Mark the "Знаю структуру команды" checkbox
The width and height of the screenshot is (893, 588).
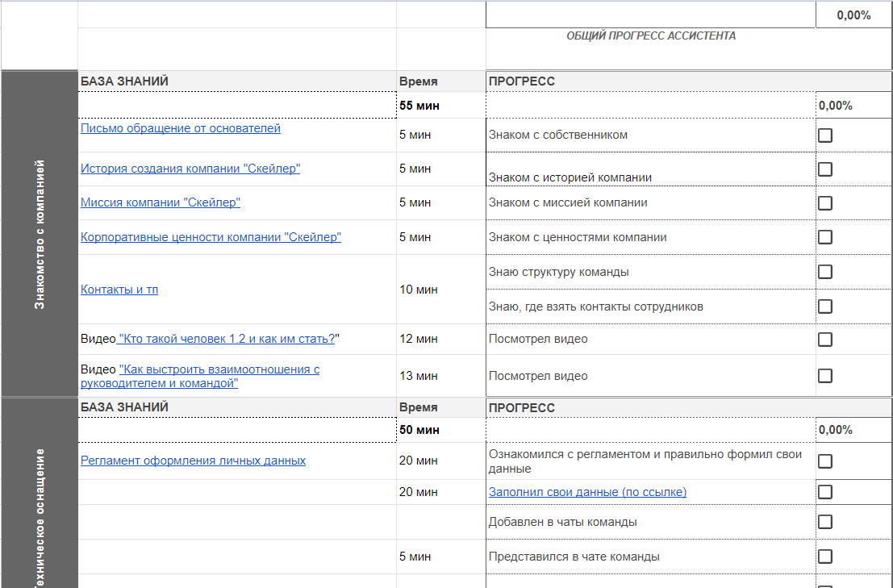click(824, 272)
